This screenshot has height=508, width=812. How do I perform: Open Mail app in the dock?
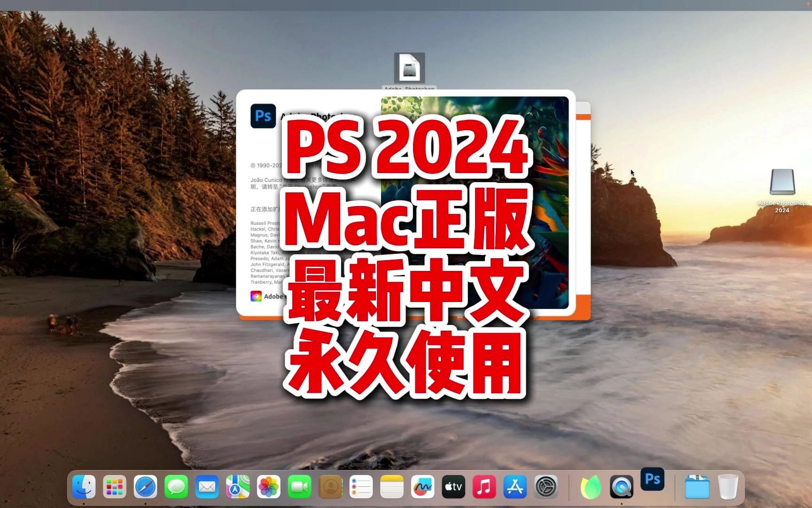[x=207, y=487]
